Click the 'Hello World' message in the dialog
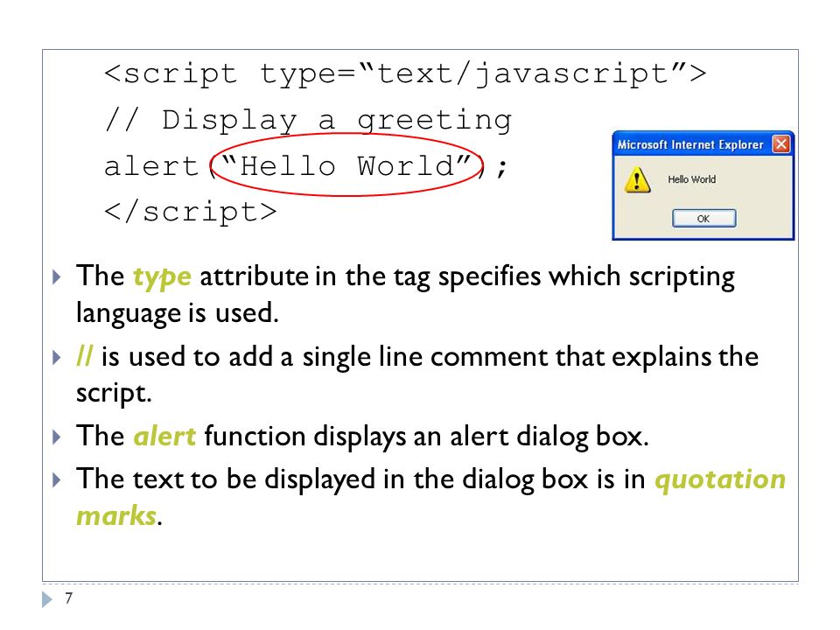 coord(691,179)
